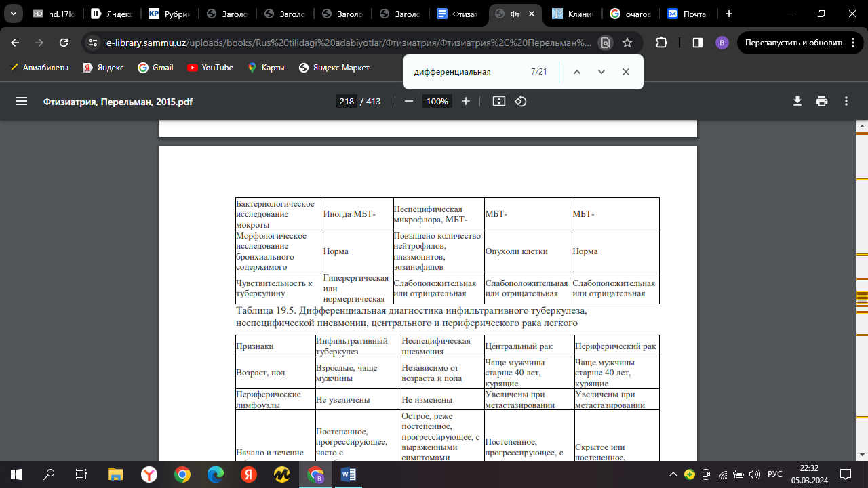
Task: Open the YouTube bookmark
Action: point(210,68)
